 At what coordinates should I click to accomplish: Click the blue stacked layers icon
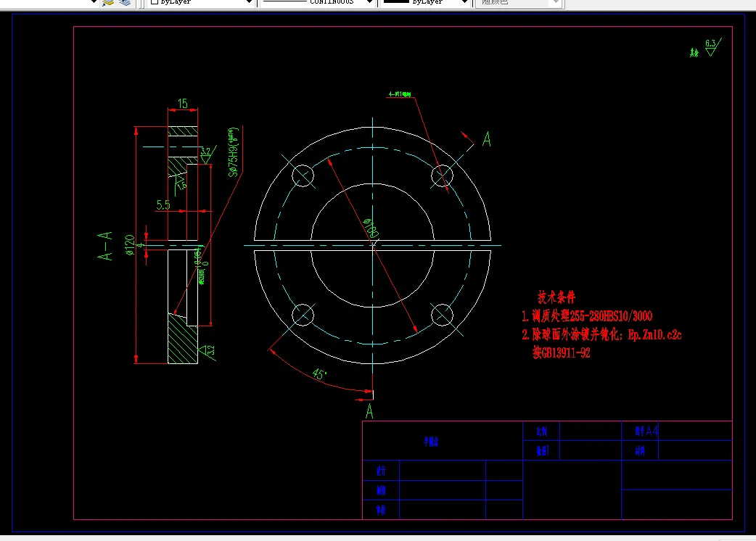coord(125,2)
